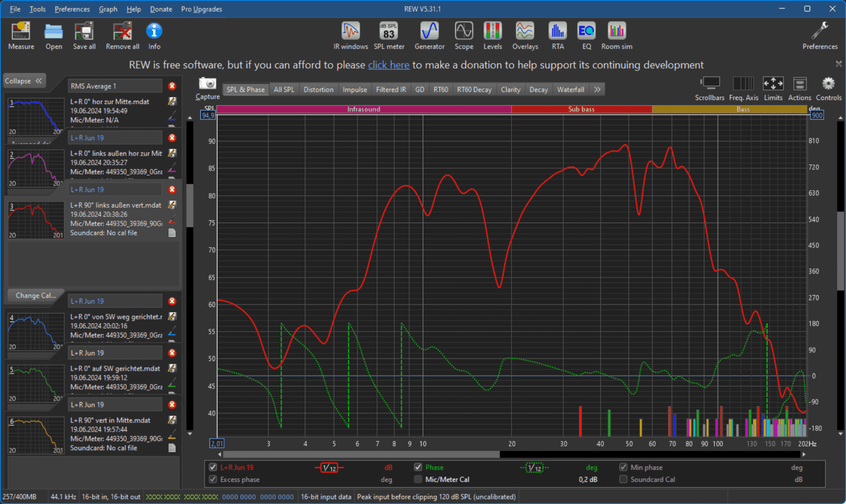Edit notes icon for hor zur Mitte measurement

click(172, 101)
